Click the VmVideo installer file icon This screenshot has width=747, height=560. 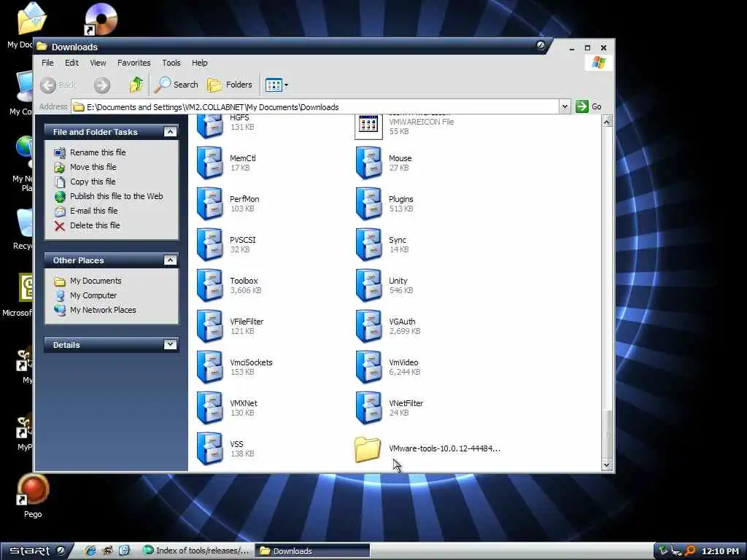(x=368, y=367)
